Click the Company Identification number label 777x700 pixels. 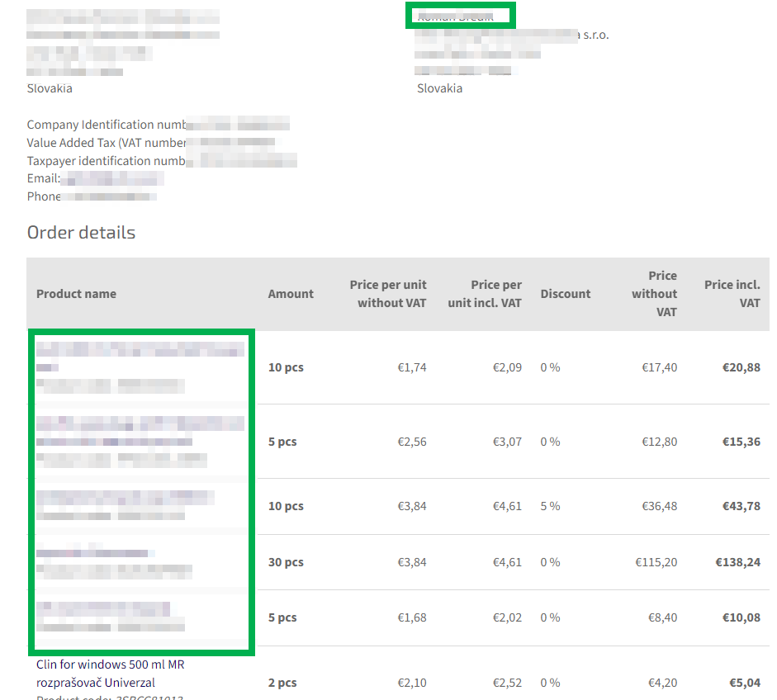106,125
